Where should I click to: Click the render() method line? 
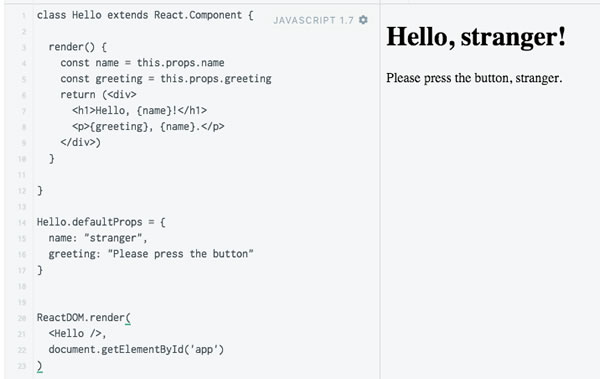tap(78, 47)
